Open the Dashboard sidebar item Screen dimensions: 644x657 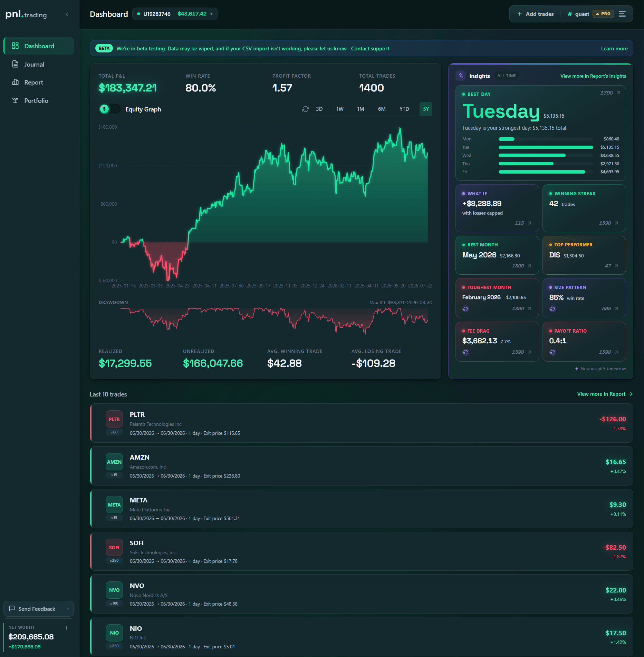(x=39, y=46)
